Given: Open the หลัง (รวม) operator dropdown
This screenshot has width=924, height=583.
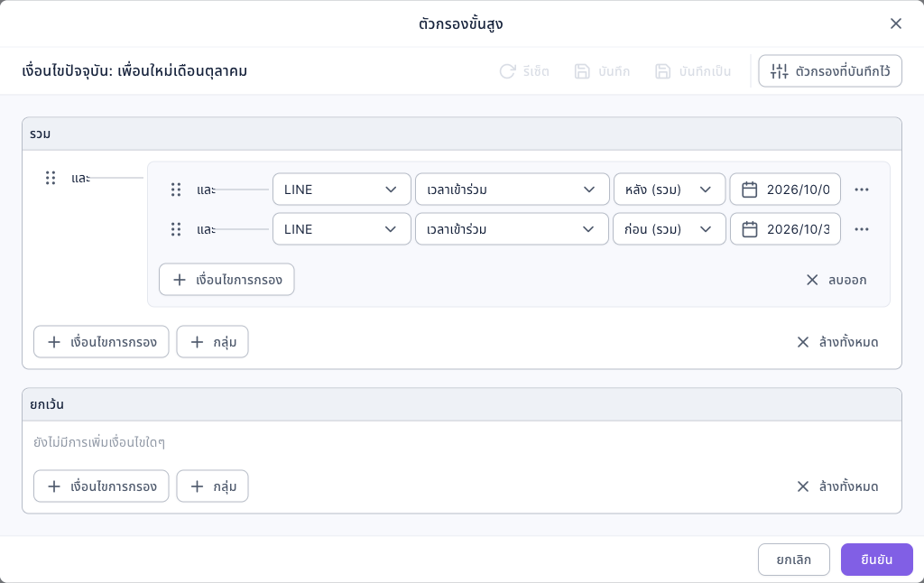Looking at the screenshot, I should coord(670,190).
